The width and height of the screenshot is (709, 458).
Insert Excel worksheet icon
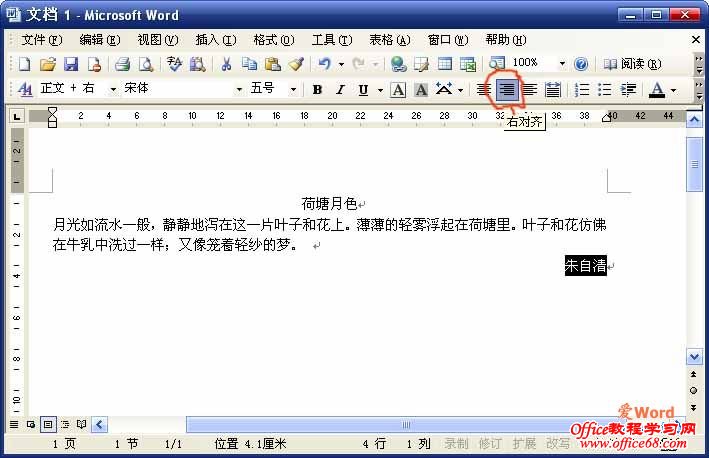pos(468,64)
